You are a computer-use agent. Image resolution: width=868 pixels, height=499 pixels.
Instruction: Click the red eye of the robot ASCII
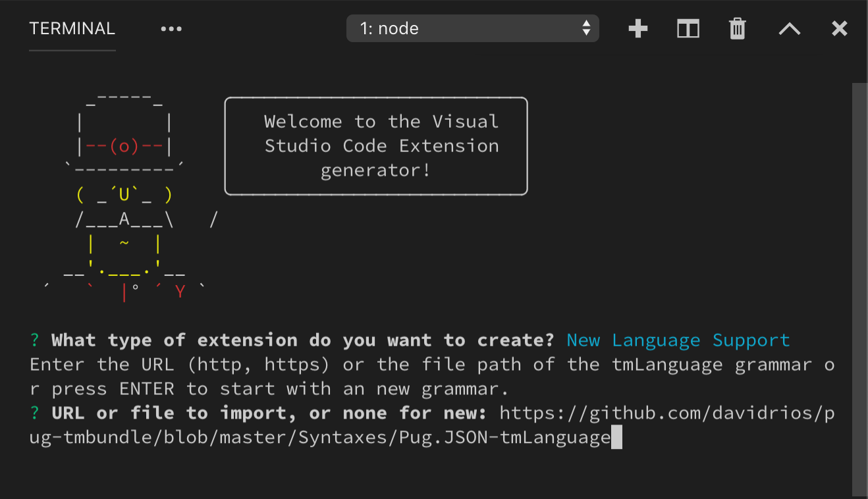(125, 146)
